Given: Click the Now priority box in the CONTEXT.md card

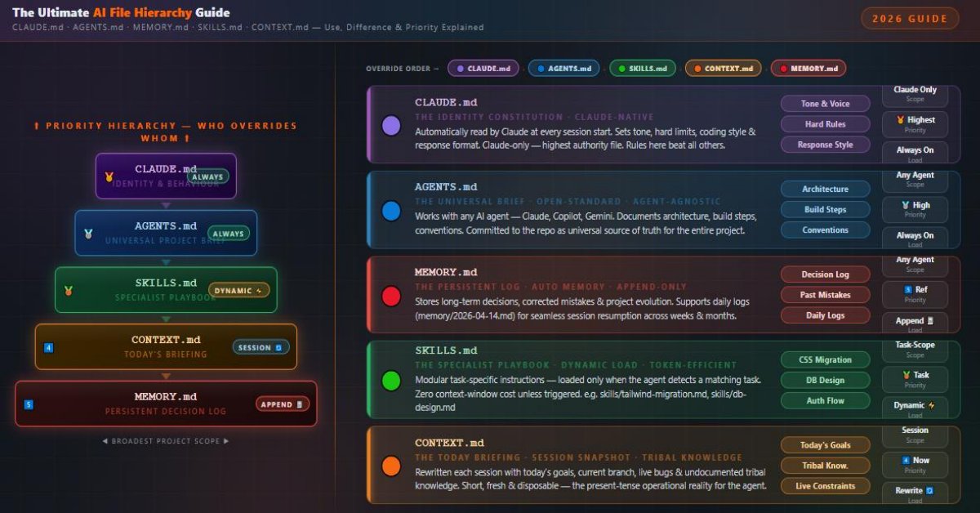Looking at the screenshot, I should (x=915, y=464).
